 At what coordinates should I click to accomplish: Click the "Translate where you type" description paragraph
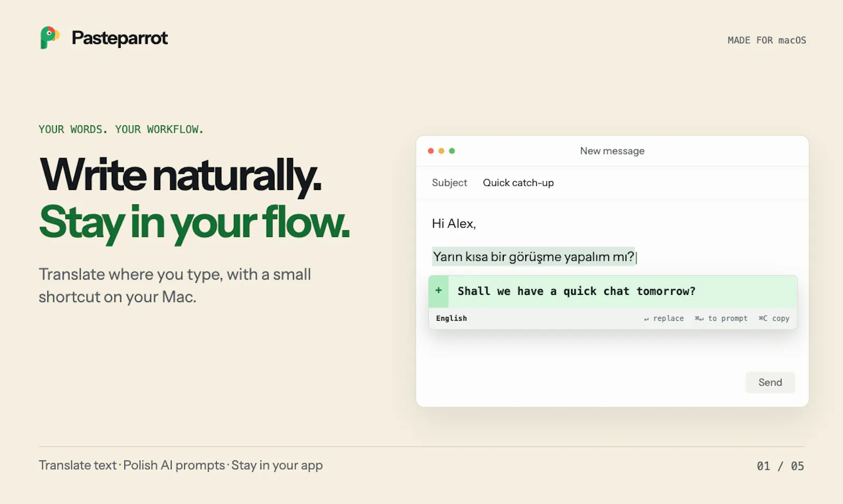pos(175,285)
